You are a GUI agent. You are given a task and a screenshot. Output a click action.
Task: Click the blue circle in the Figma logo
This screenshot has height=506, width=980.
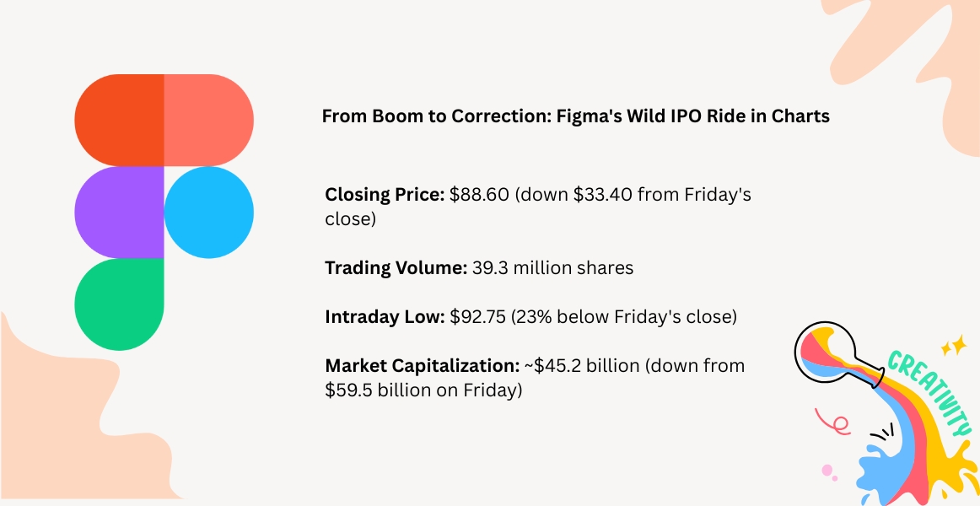[x=208, y=212]
